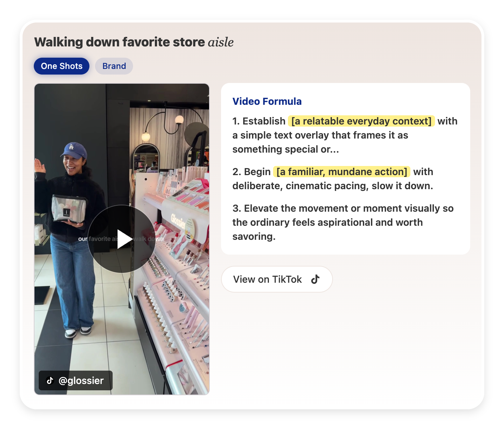Click the step 2 cinematic pacing text
The image size is (504, 429).
pyautogui.click(x=332, y=186)
